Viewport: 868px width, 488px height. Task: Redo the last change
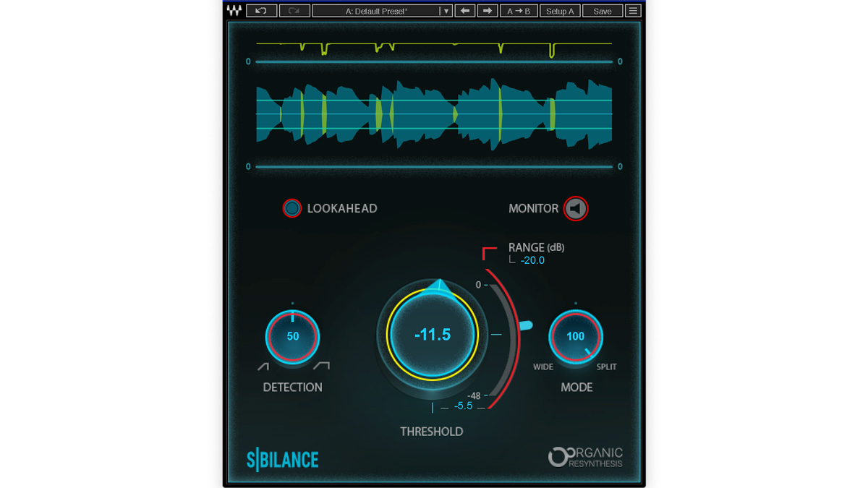coord(294,11)
